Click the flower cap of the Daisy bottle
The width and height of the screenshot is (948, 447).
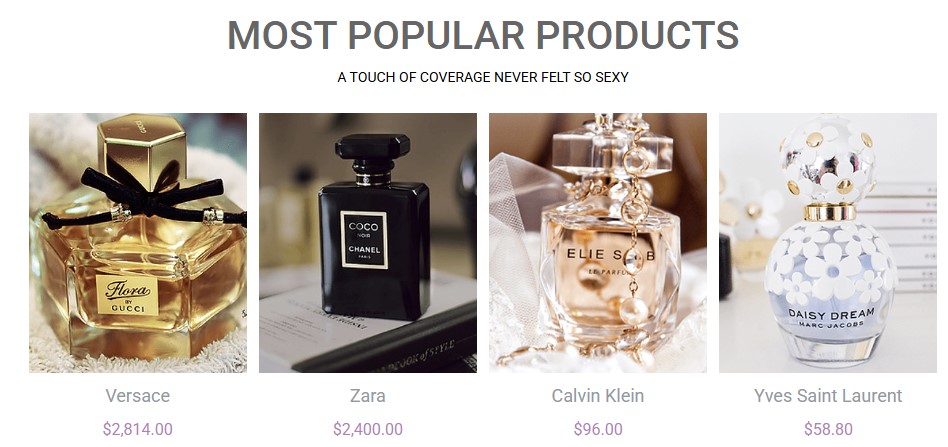[828, 160]
